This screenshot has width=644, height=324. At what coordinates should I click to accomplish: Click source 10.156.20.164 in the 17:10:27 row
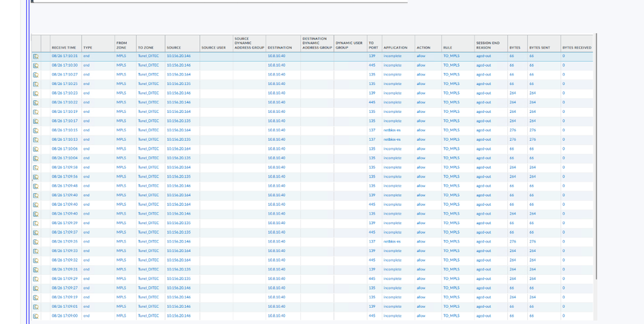point(179,74)
